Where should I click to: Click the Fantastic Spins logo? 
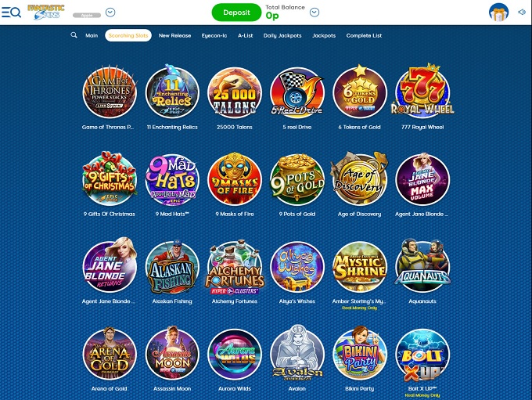click(46, 13)
